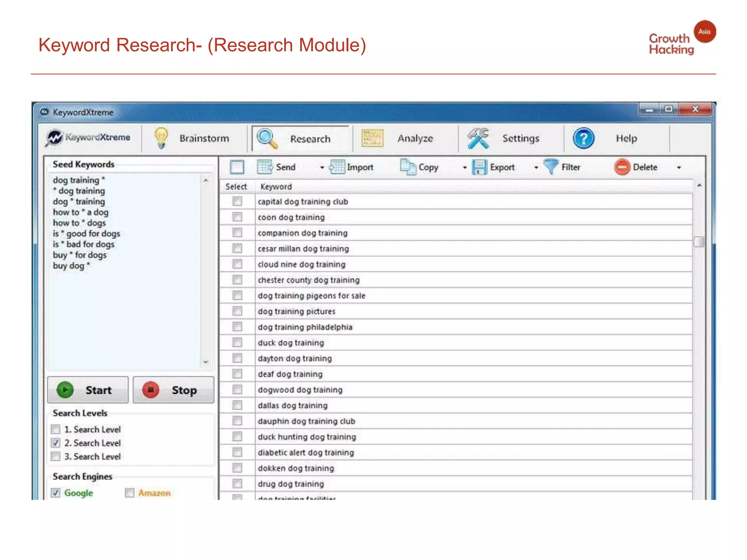Click the Stop button
Viewport: 747px width, 560px height.
[173, 390]
